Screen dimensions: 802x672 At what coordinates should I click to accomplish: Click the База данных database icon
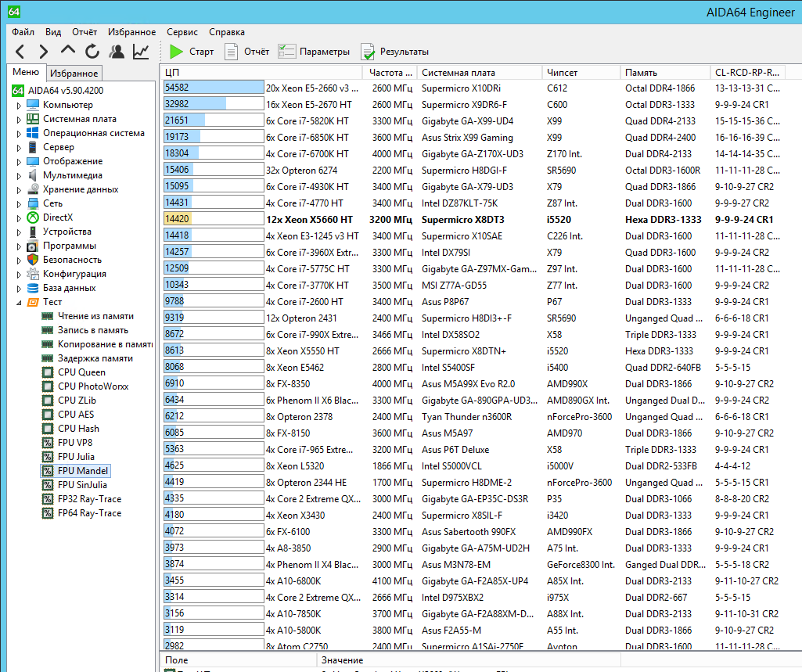coord(33,288)
